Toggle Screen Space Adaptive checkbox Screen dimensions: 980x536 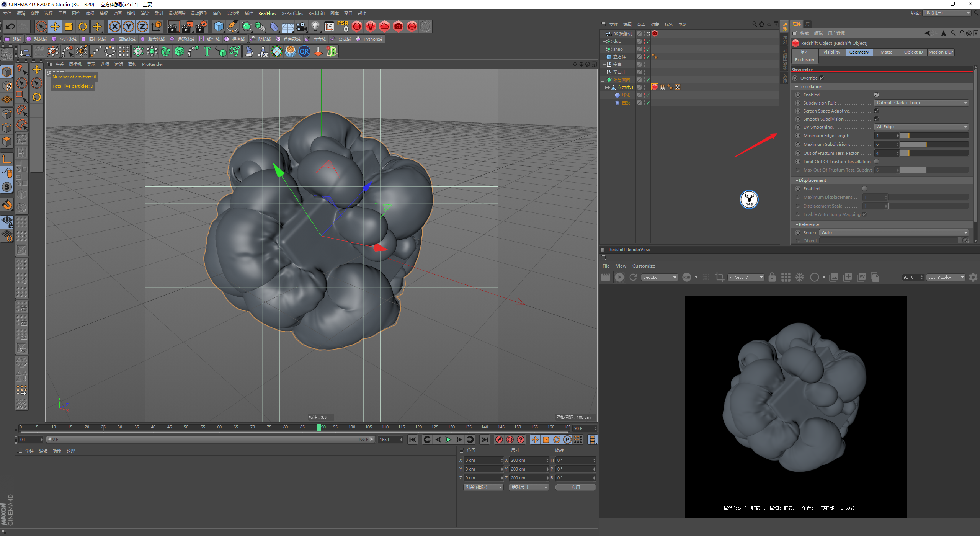876,111
